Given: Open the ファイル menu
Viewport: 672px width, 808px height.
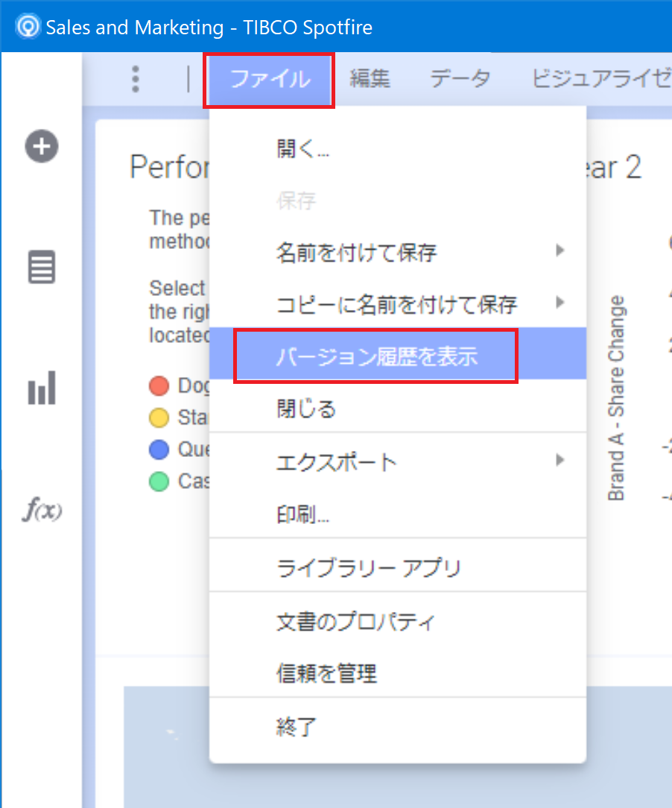Looking at the screenshot, I should click(269, 80).
